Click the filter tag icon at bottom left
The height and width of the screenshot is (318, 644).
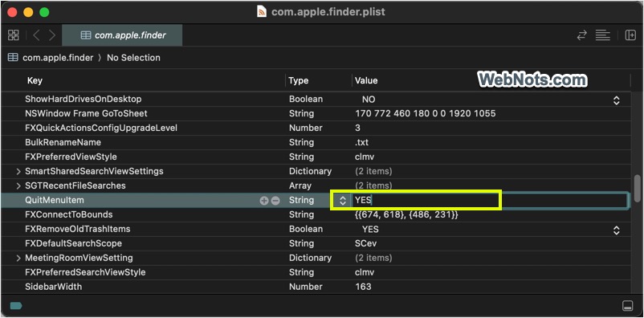coord(15,306)
